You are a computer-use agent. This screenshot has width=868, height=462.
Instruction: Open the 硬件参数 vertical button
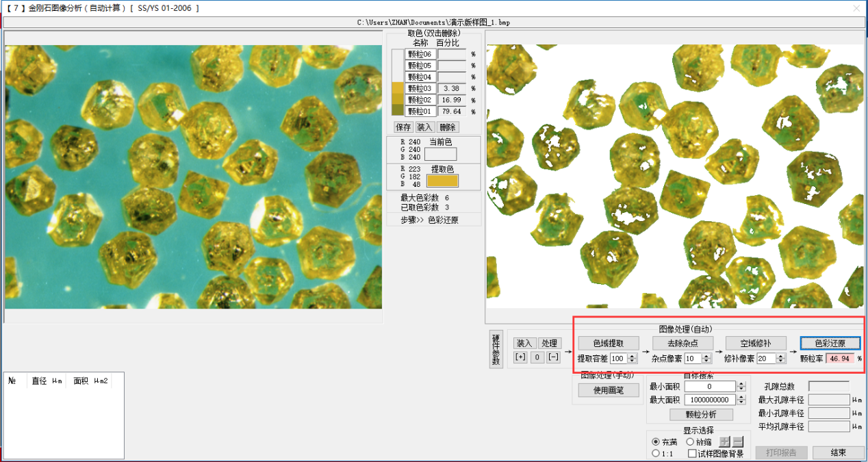[x=496, y=350]
